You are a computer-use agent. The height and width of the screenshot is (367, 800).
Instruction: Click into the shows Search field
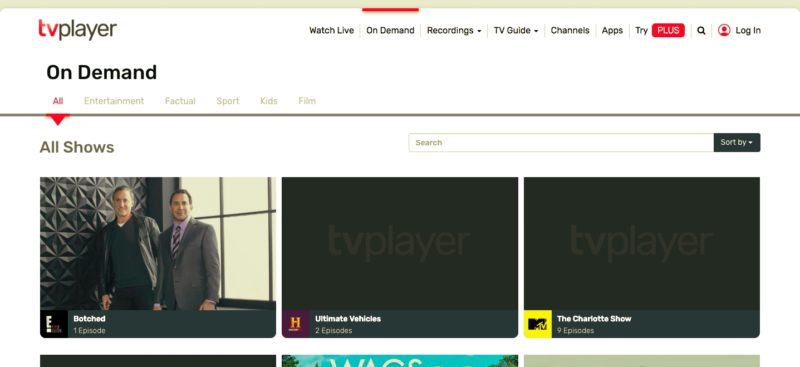tap(561, 142)
